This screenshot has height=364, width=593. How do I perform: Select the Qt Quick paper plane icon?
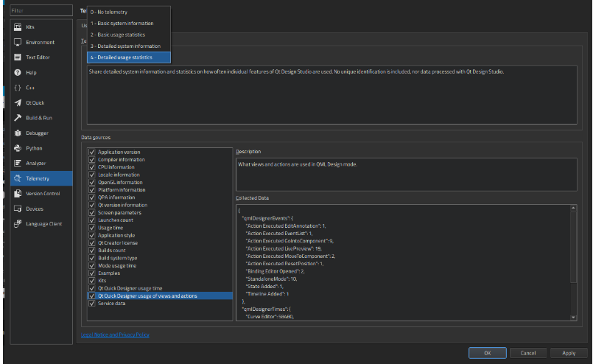point(18,102)
